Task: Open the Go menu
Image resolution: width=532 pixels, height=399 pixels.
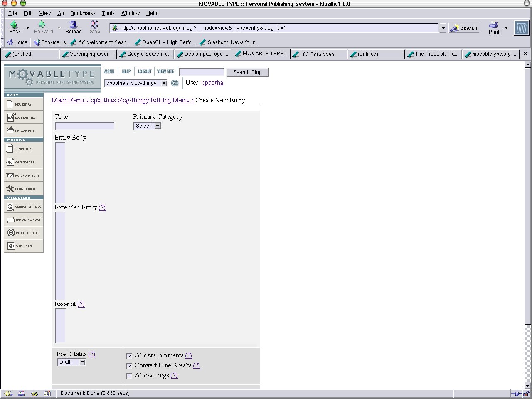Action: (x=61, y=13)
